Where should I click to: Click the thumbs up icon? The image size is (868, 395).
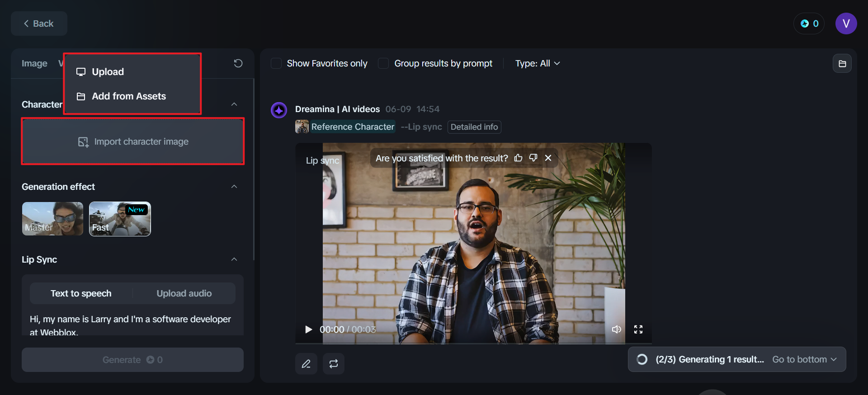point(518,158)
